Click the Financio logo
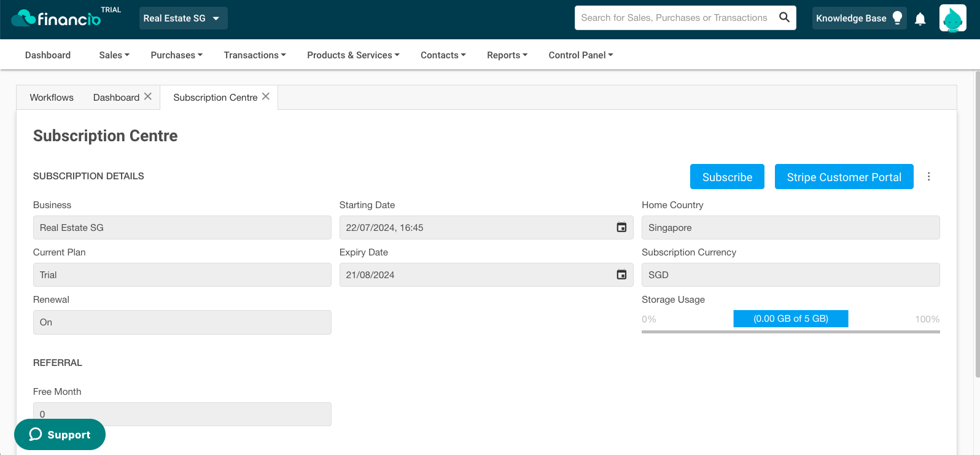This screenshot has width=980, height=455. [56, 18]
